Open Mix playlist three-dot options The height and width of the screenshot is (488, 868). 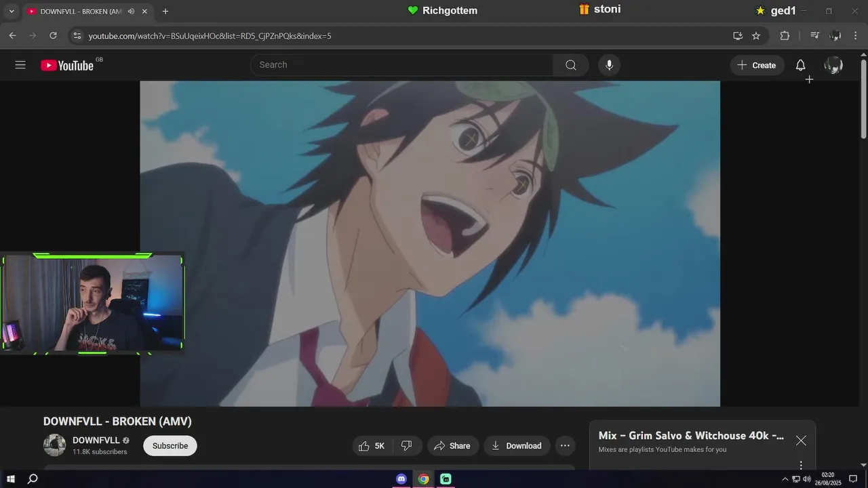coord(801,465)
